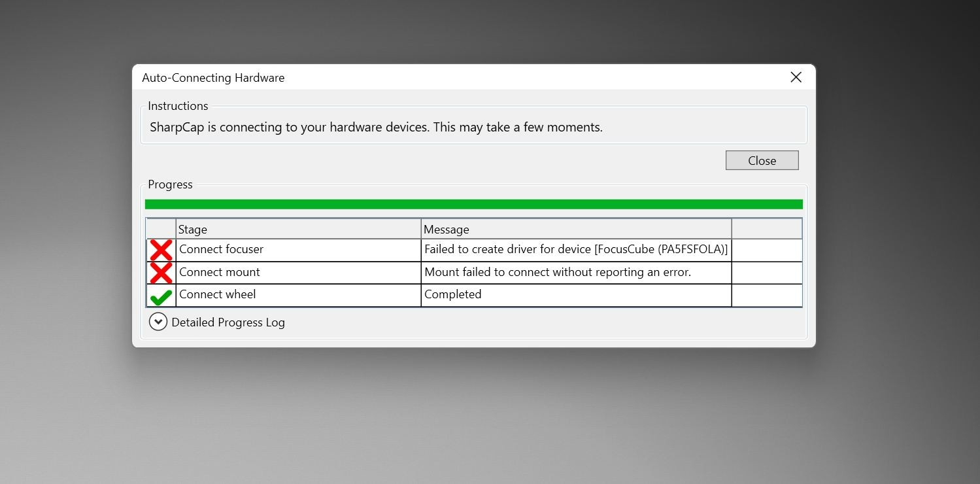Click inside the empty rightmost table column

(x=766, y=272)
